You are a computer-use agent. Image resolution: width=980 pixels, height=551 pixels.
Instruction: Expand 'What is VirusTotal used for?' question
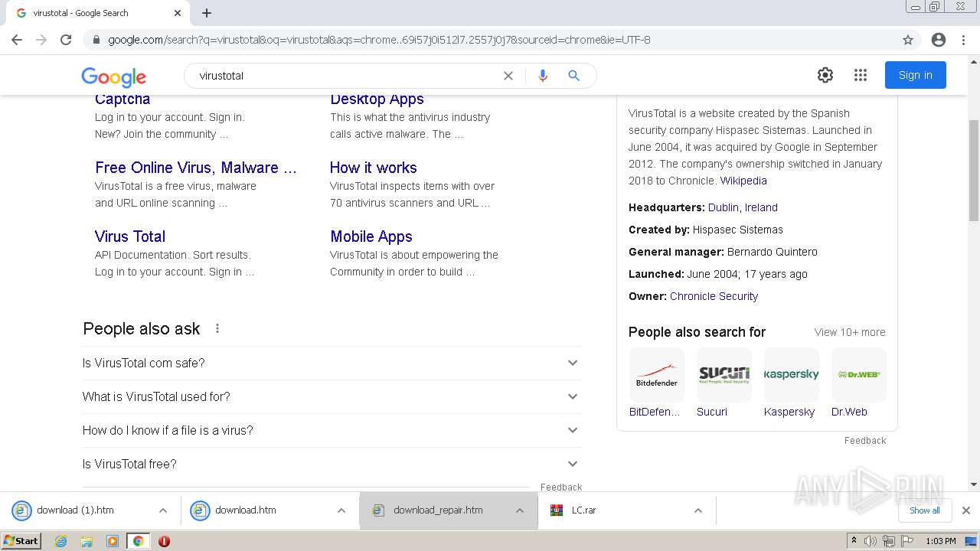pyautogui.click(x=332, y=396)
